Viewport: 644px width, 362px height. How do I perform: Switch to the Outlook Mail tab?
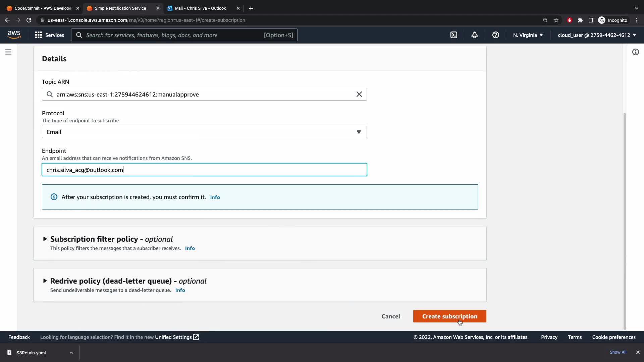(x=200, y=8)
